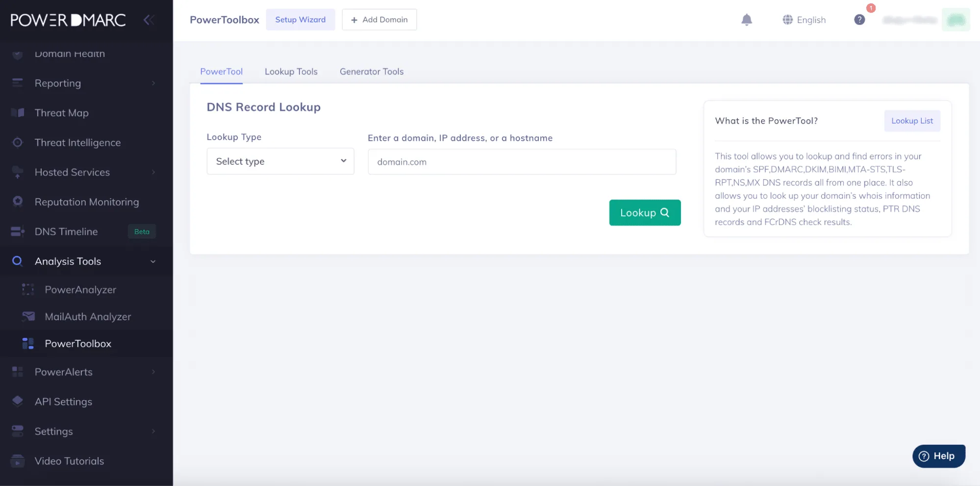This screenshot has height=486, width=980.
Task: Click the PowerAlerts icon
Action: pyautogui.click(x=18, y=372)
